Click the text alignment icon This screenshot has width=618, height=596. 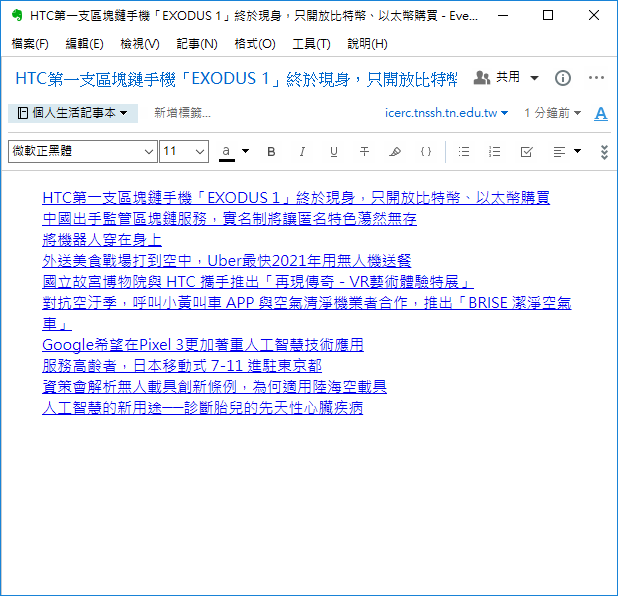[x=559, y=152]
